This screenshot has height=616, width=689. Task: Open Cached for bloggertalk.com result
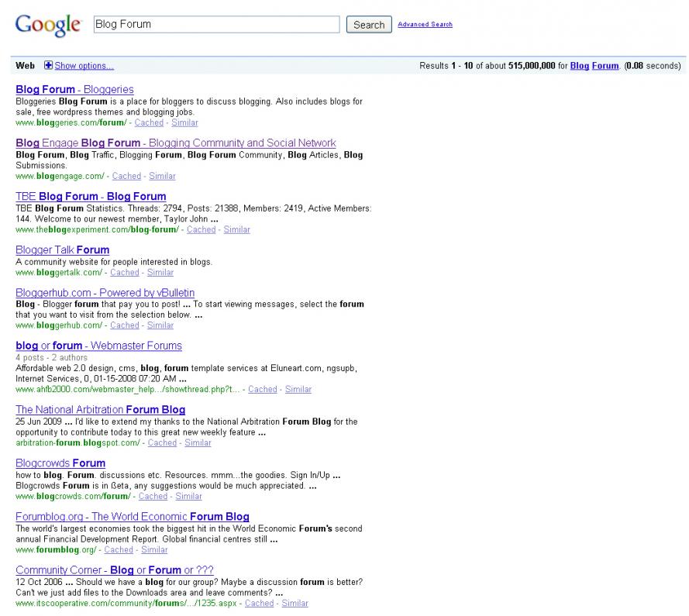[x=124, y=273]
